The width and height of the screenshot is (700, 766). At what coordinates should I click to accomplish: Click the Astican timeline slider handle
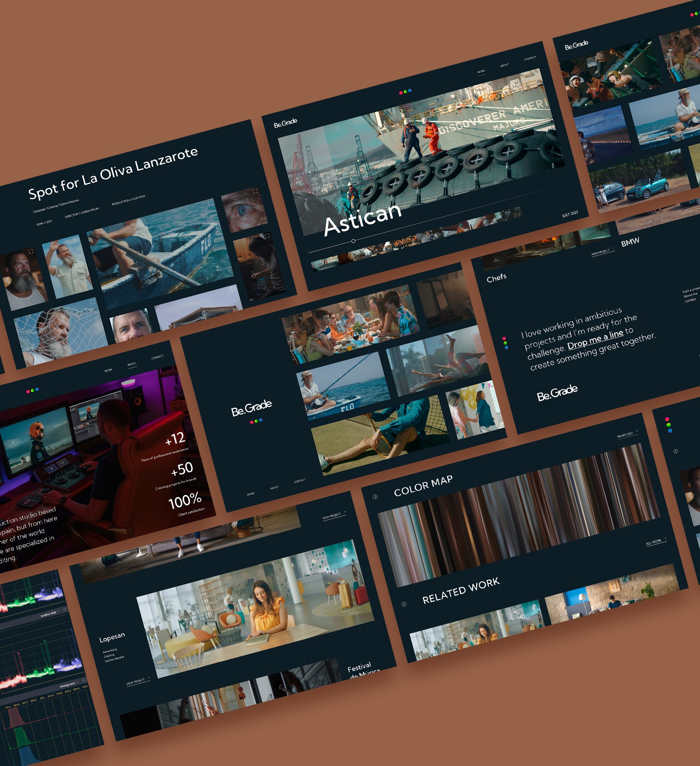[353, 241]
